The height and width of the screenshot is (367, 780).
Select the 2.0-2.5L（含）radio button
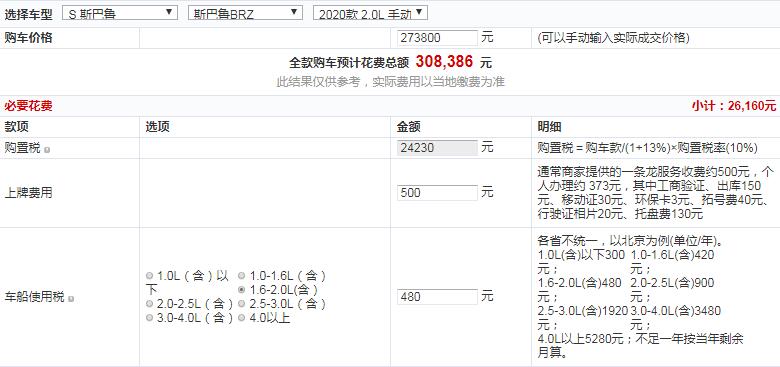pos(150,303)
